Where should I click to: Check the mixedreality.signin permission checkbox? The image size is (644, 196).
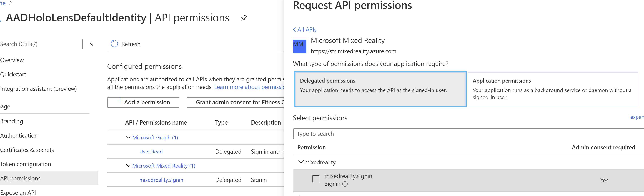tap(316, 179)
